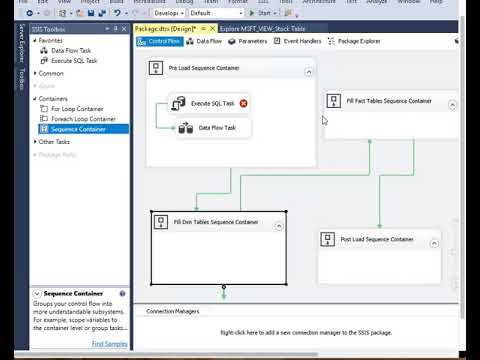This screenshot has height=360, width=480.
Task: Collapse the Pre Load Sequence Container
Action: click(x=309, y=72)
